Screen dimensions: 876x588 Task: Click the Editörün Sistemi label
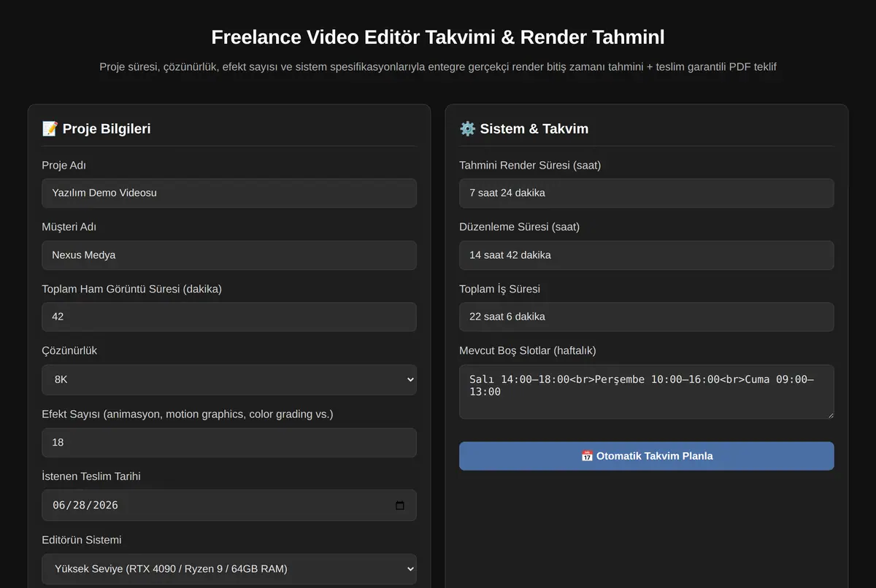click(x=82, y=540)
